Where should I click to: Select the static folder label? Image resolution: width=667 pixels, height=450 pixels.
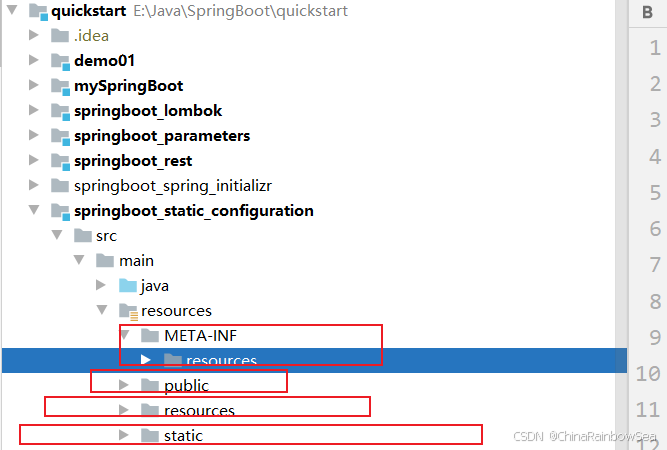click(183, 435)
